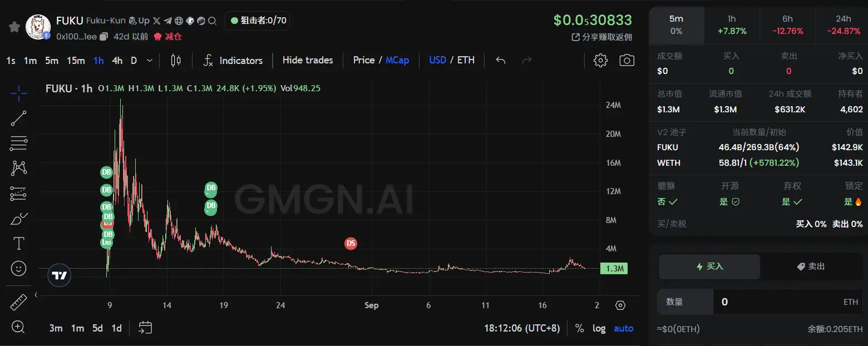The image size is (868, 346).
Task: Click the 数量 ETH amount input field
Action: coord(787,302)
